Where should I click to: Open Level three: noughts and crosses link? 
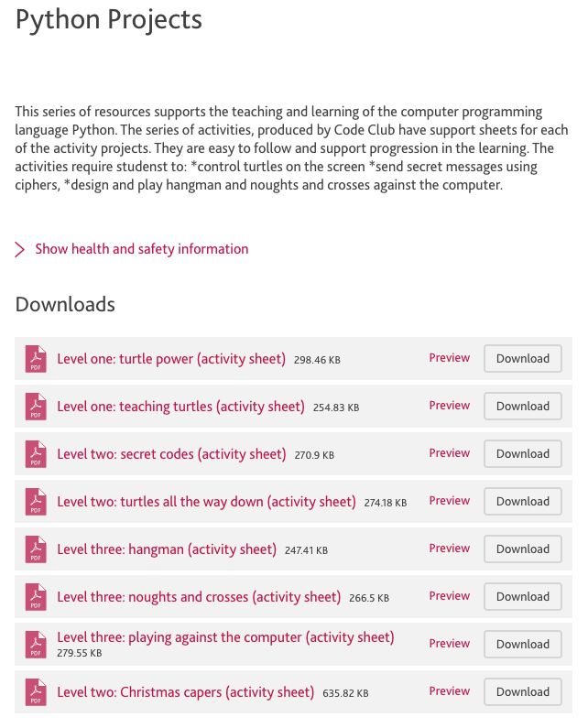[199, 597]
